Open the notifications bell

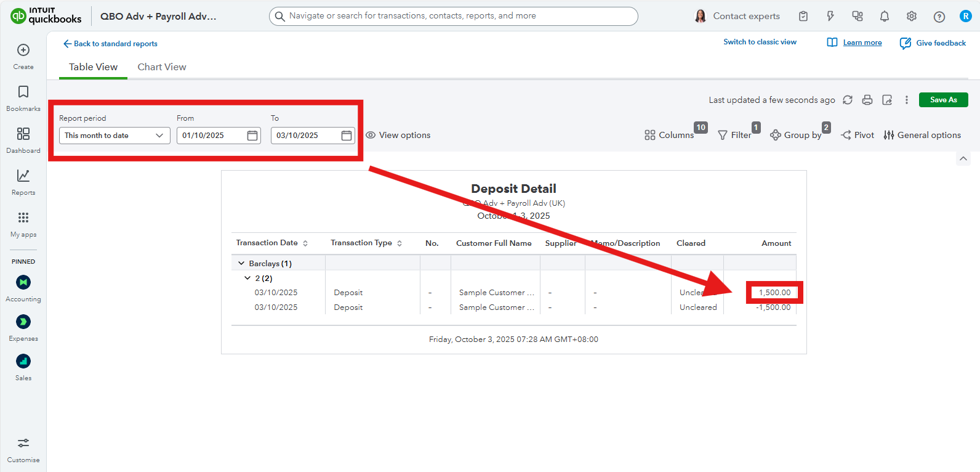[x=885, y=17]
